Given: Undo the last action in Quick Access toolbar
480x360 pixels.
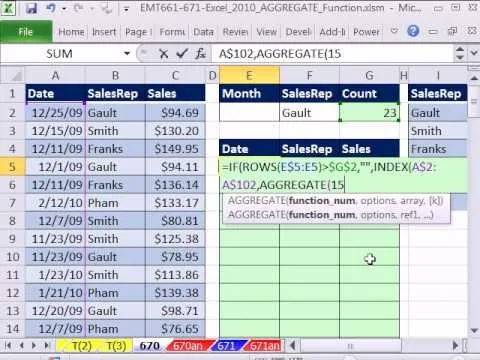Looking at the screenshot, I should 51,8.
